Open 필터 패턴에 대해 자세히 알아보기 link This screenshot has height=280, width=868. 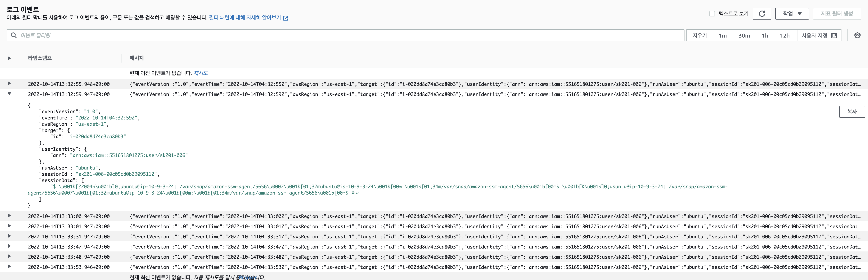(245, 18)
